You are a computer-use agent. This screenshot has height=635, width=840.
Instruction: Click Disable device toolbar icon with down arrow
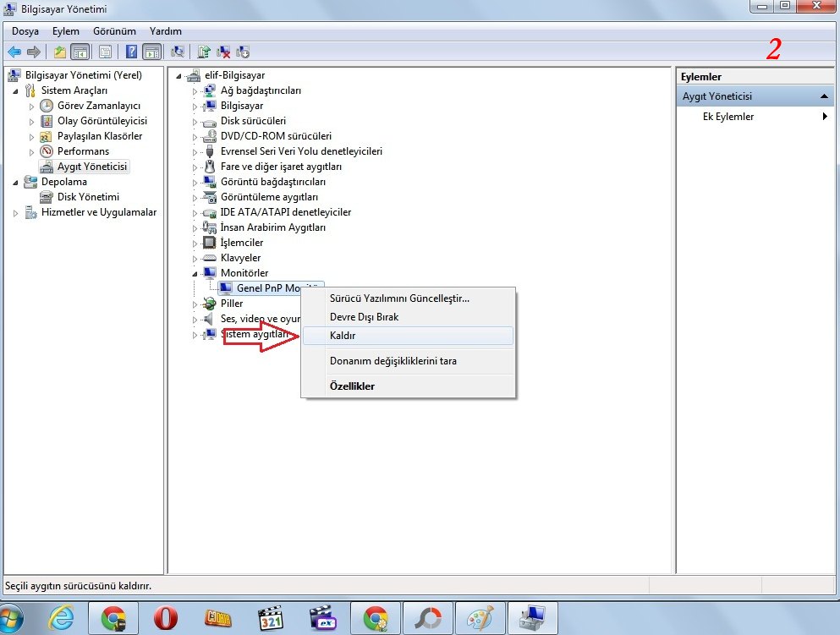[x=243, y=52]
